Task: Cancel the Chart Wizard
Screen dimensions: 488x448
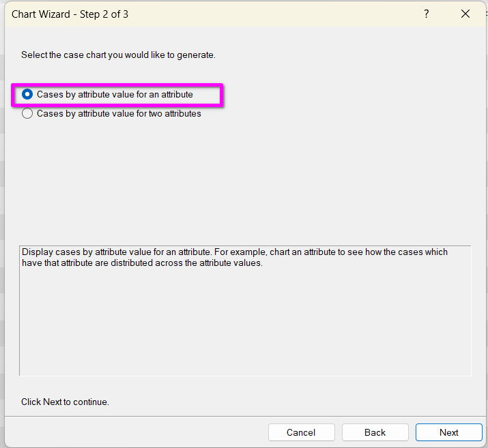Action: tap(301, 432)
